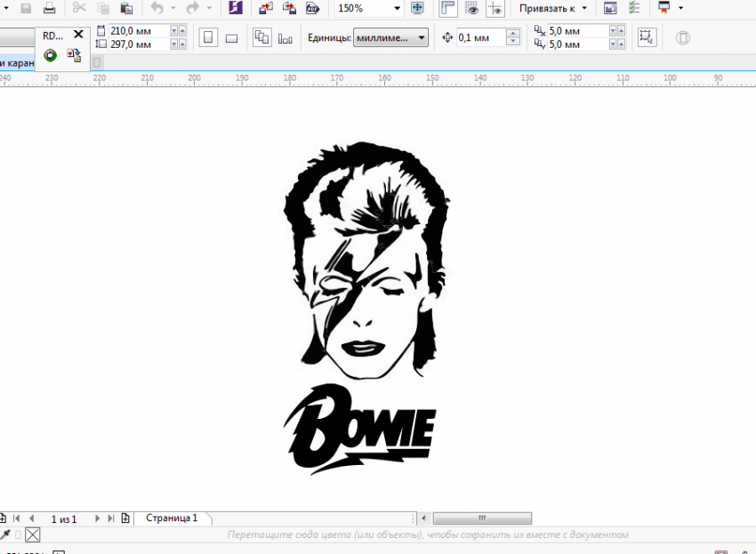Image resolution: width=756 pixels, height=554 pixels.
Task: Open the purple Search content icon
Action: pos(235,8)
